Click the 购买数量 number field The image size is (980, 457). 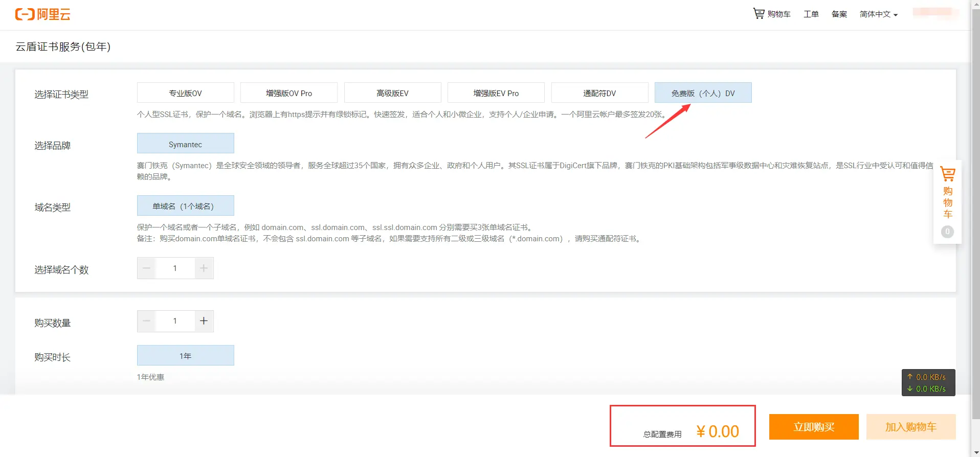tap(175, 321)
